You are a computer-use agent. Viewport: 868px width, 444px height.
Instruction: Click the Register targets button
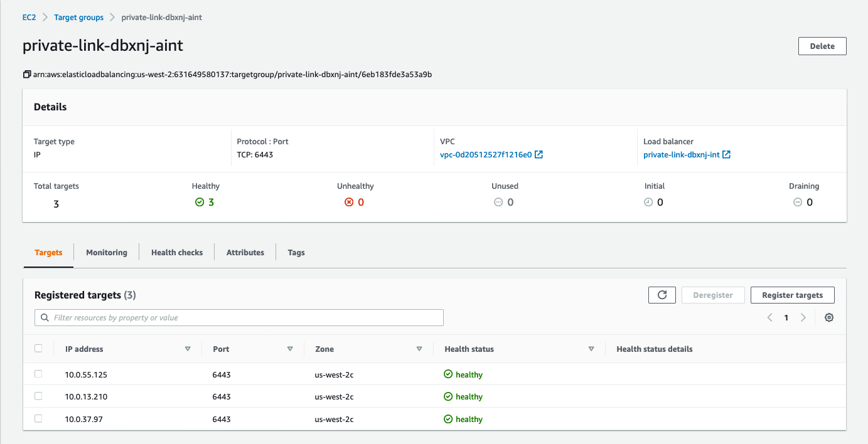(x=792, y=295)
